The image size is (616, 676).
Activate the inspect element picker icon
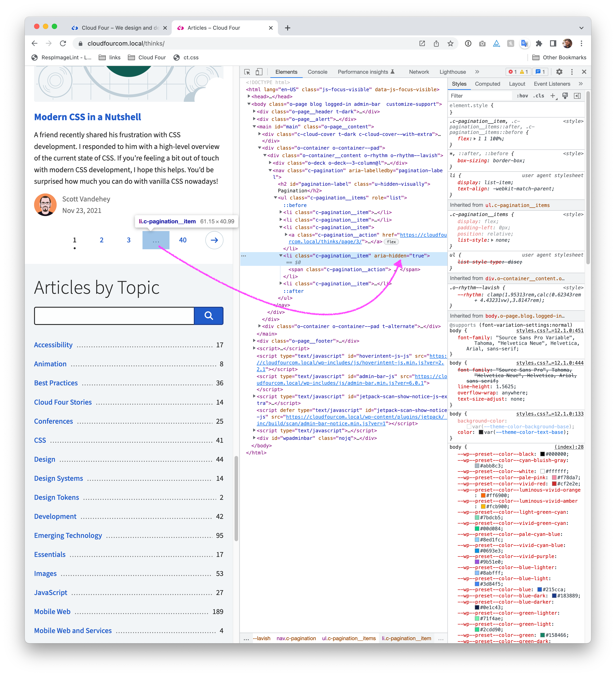[x=247, y=72]
